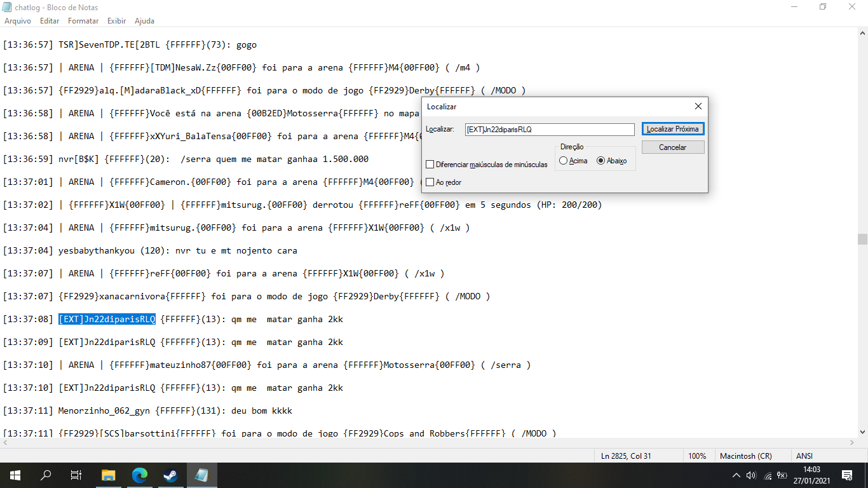The image size is (868, 488).
Task: Click the volume icon in system tray
Action: click(751, 475)
